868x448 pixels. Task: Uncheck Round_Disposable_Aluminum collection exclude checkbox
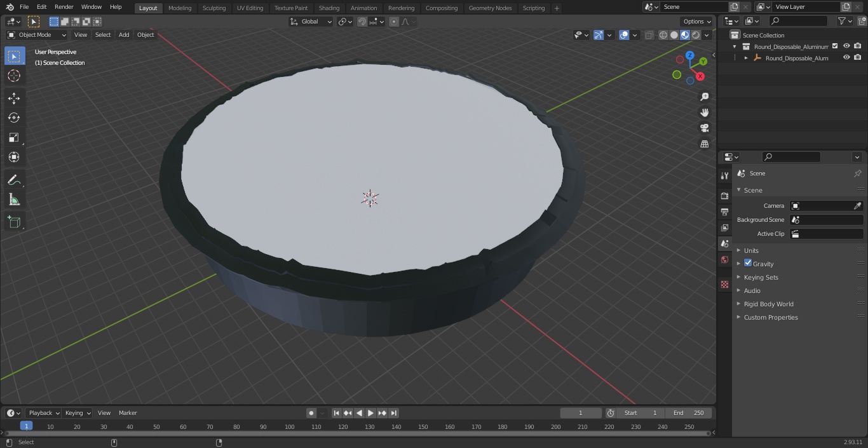[835, 46]
